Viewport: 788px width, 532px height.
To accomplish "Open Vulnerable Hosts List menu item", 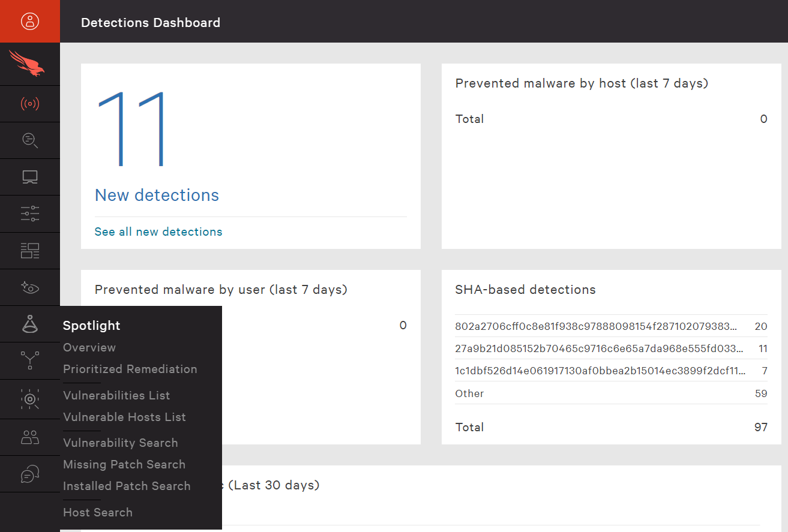I will [x=124, y=417].
